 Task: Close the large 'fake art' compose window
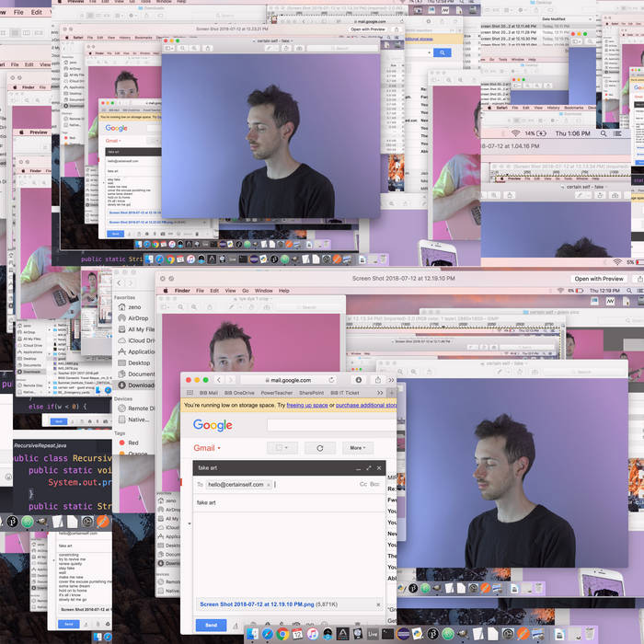click(x=380, y=467)
